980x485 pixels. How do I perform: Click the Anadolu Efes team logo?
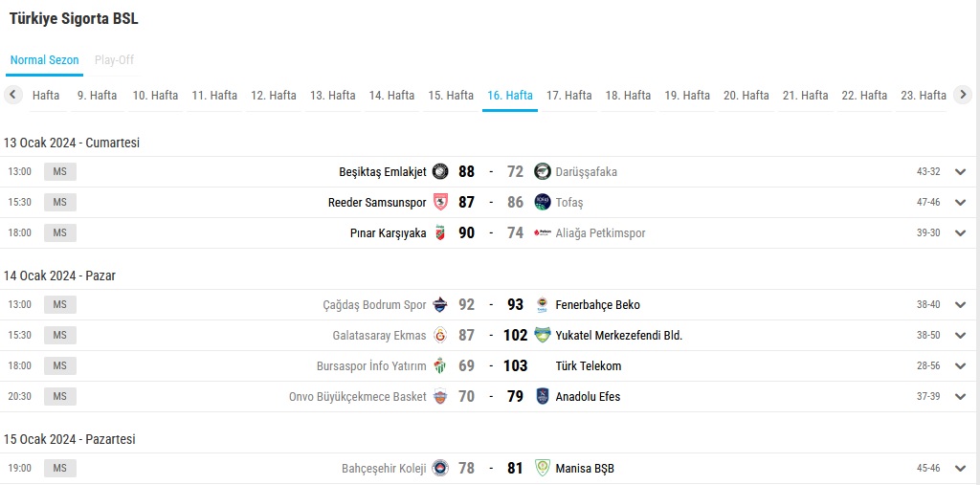(543, 397)
